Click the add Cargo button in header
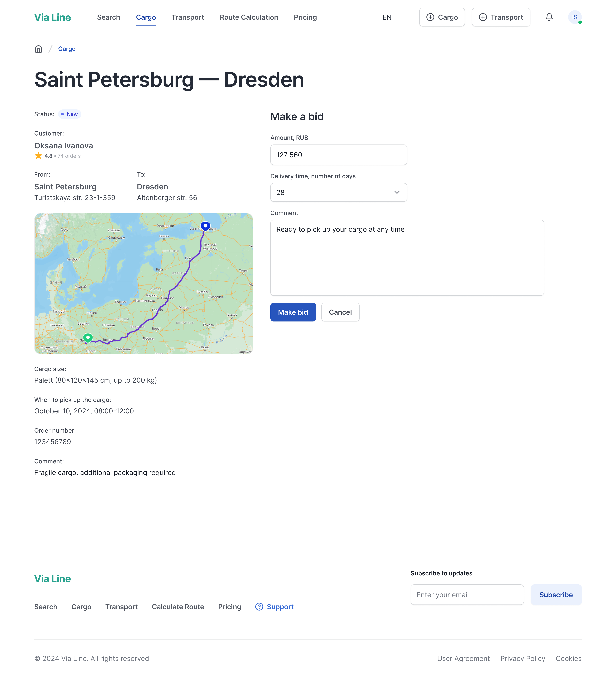Viewport: 616px width, 684px height. 442,17
